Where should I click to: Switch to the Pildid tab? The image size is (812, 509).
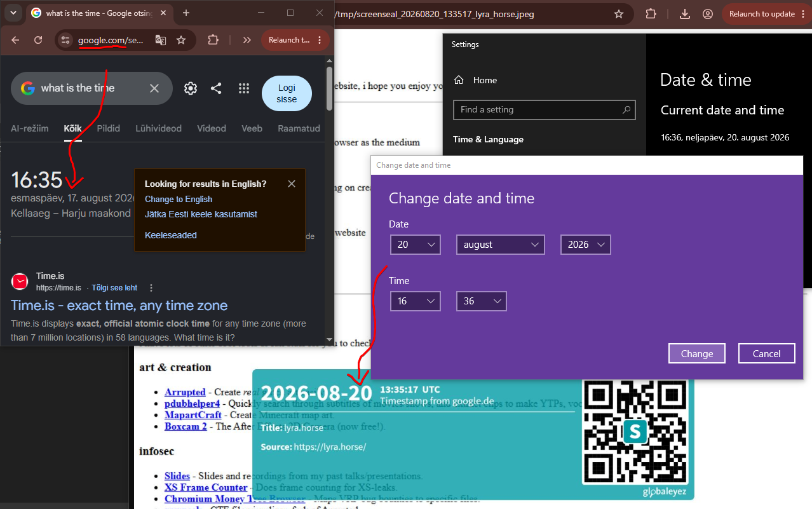pos(108,128)
